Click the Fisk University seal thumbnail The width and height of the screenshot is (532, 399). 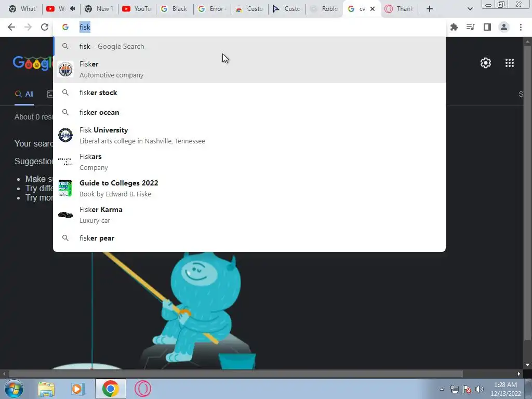pyautogui.click(x=65, y=135)
